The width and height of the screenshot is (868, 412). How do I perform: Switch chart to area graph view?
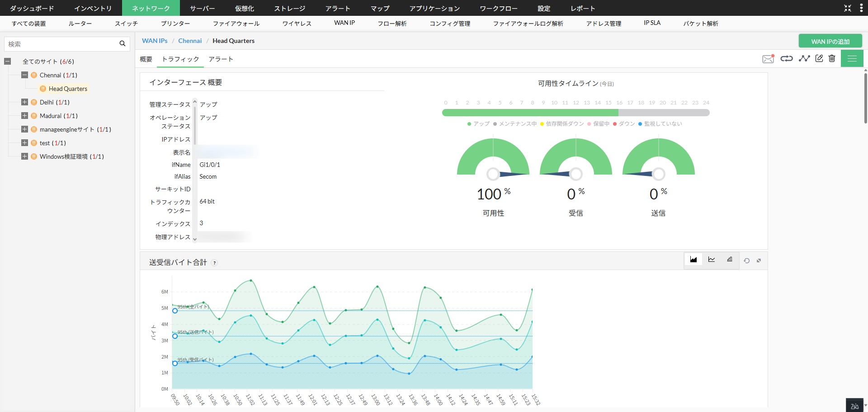tap(693, 260)
